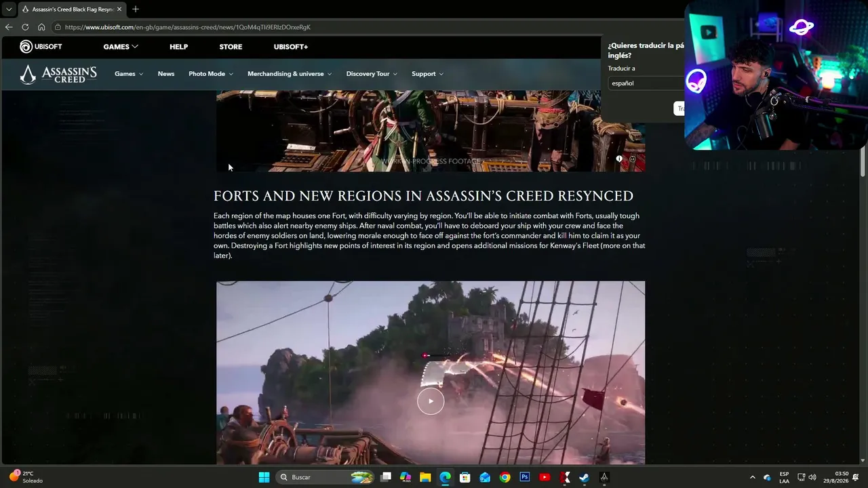868x488 pixels.
Task: Open the HELP menu item
Action: pyautogui.click(x=178, y=47)
